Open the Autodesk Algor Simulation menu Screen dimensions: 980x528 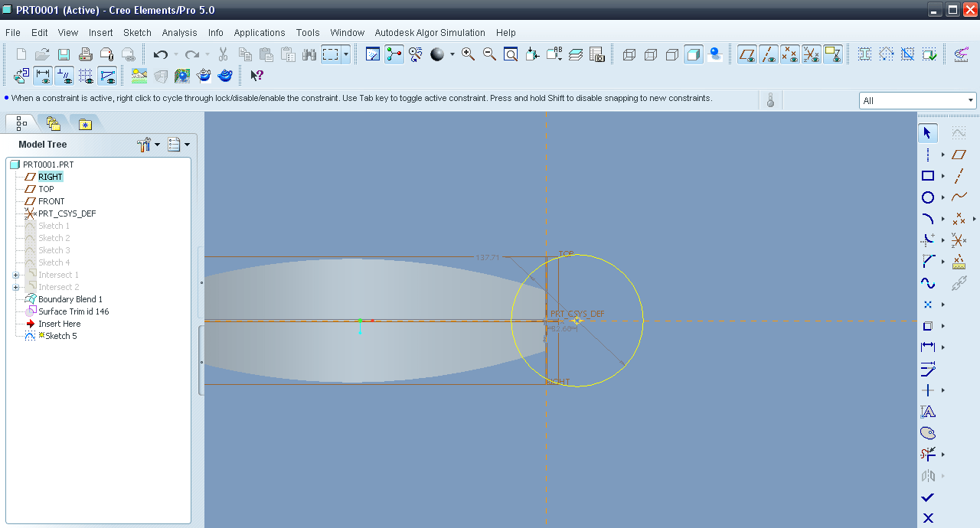click(430, 33)
